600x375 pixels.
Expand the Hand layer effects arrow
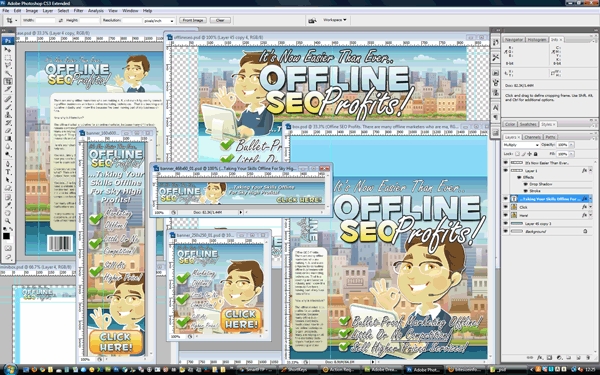(590, 215)
